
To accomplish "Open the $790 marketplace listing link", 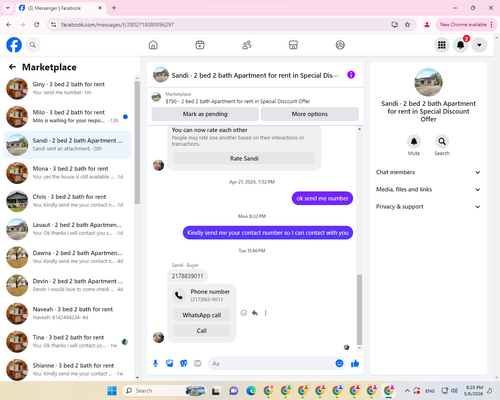I will [238, 101].
